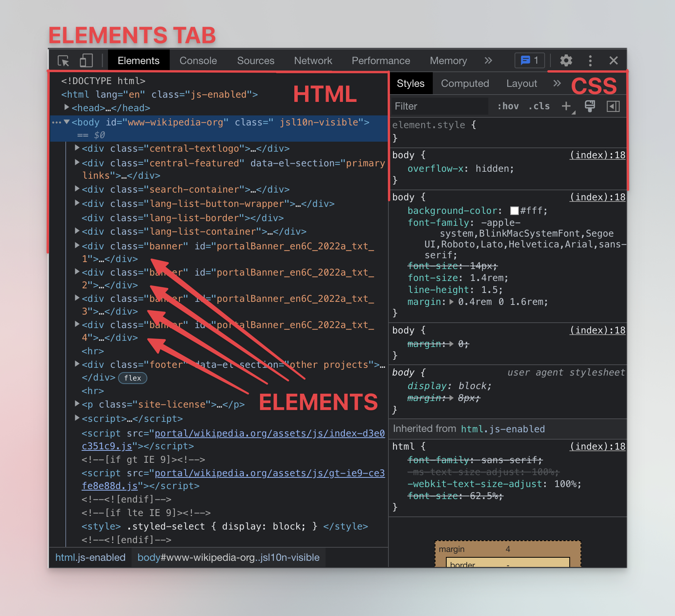The width and height of the screenshot is (675, 616).
Task: Toggle the device toolbar emulation icon
Action: click(x=86, y=61)
